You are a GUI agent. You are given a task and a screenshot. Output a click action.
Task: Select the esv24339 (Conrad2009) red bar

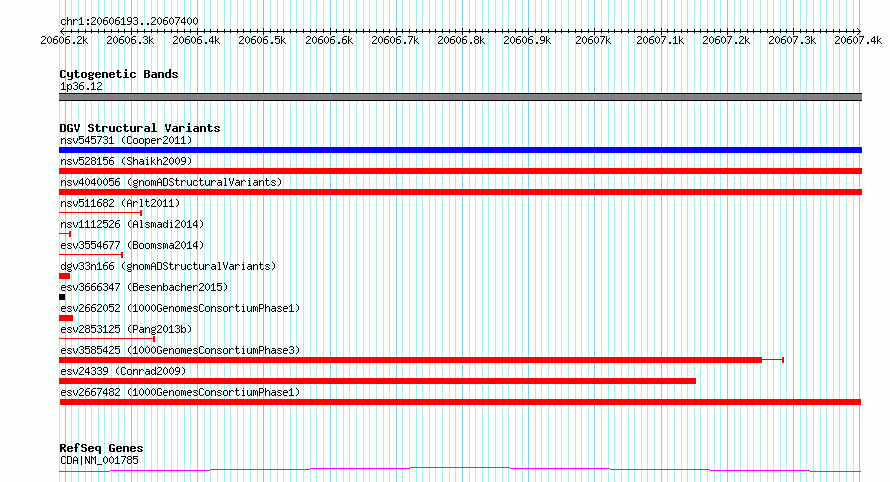[x=377, y=381]
